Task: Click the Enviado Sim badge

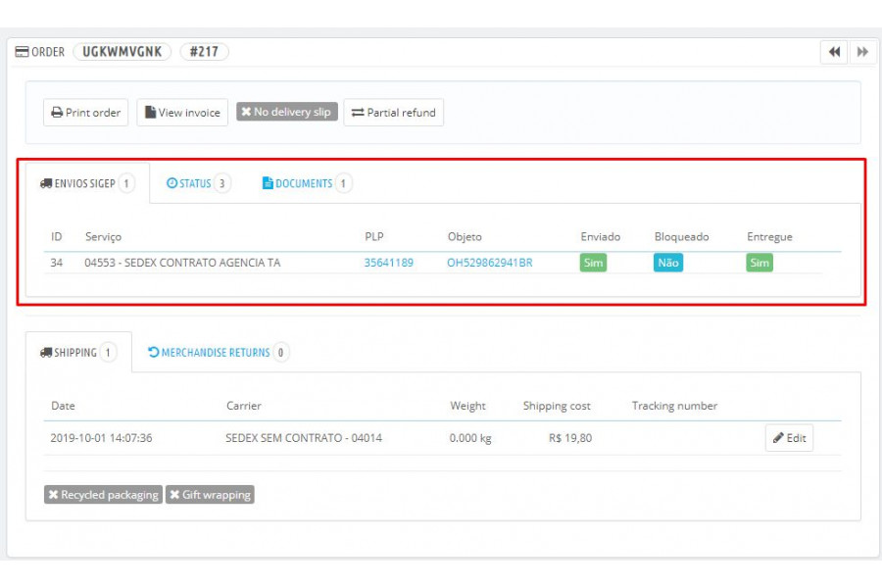Action: pyautogui.click(x=593, y=263)
